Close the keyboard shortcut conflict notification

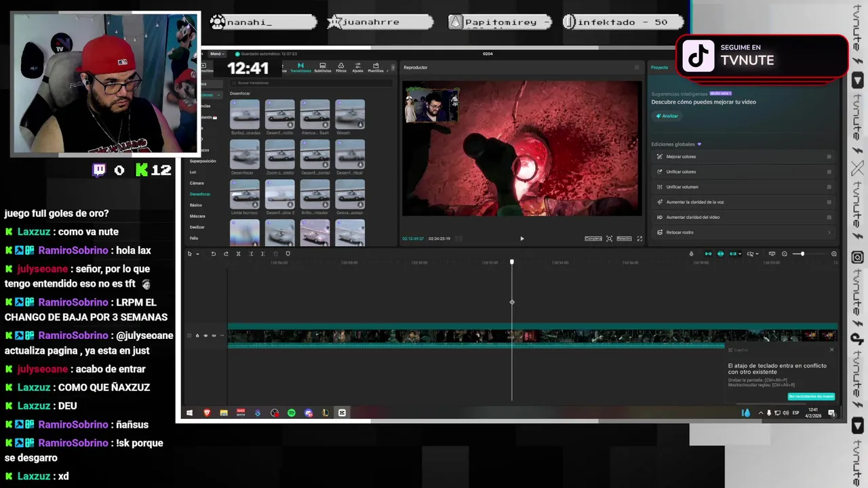[x=832, y=350]
